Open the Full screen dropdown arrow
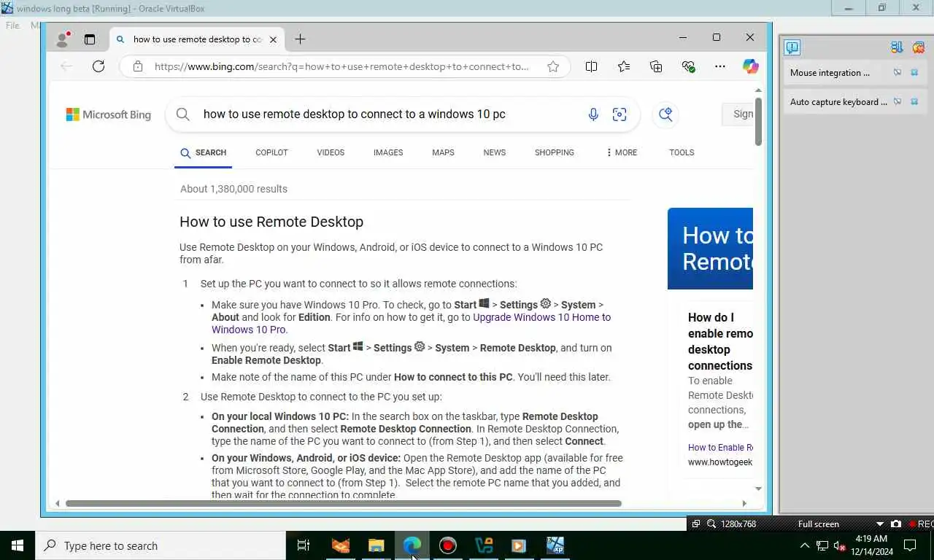The image size is (934, 560). tap(880, 524)
